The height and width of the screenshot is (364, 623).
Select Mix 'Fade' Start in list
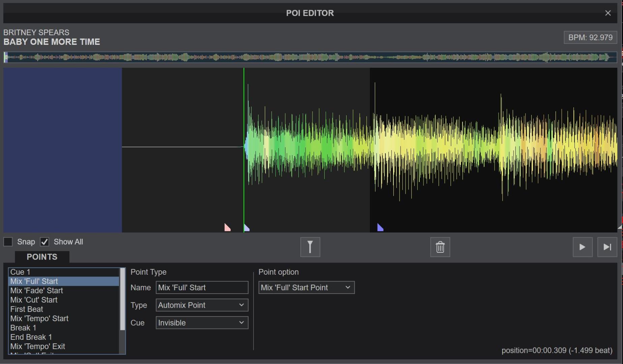(x=64, y=291)
